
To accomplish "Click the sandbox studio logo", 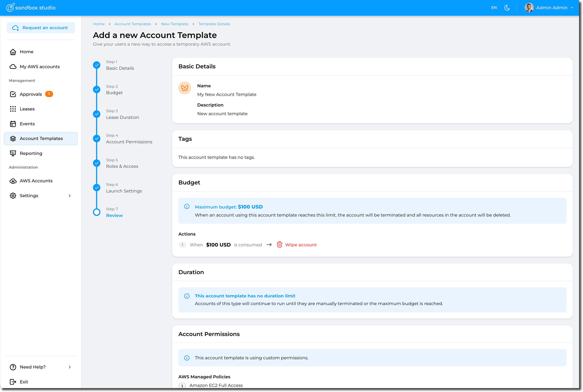I will pos(31,7).
